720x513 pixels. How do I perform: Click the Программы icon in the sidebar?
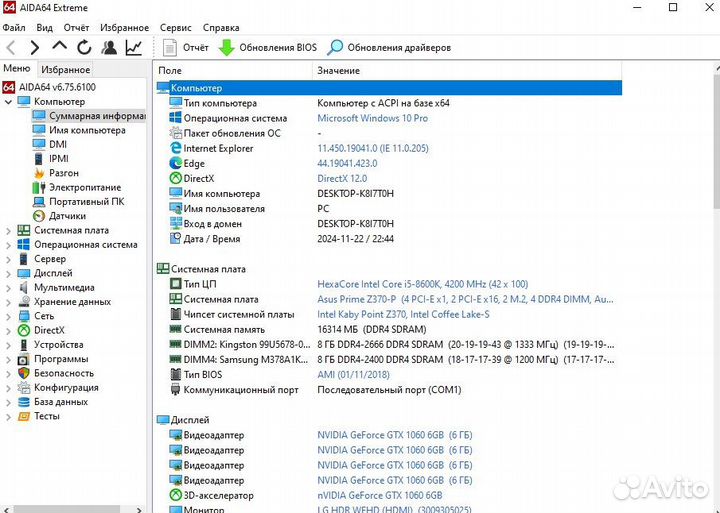(x=24, y=359)
